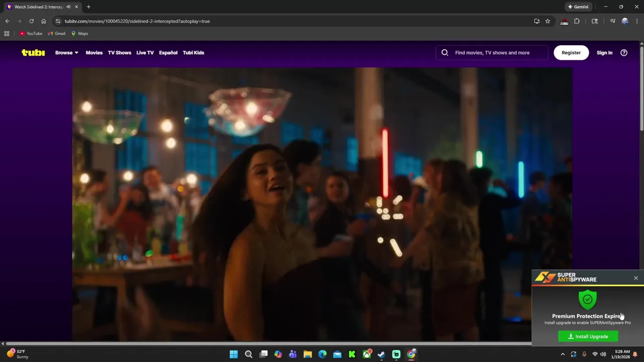
Task: Click the Tubi logo
Action: click(x=33, y=52)
